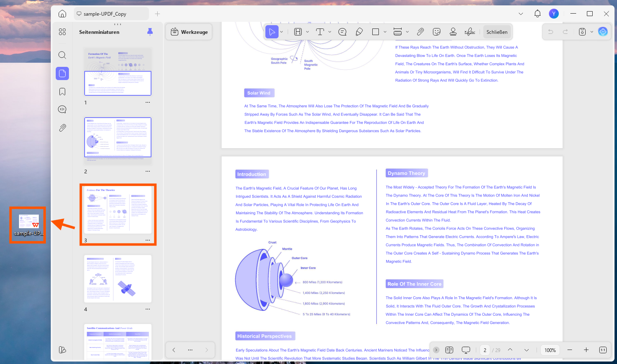The height and width of the screenshot is (364, 617).
Task: Select the highlight text tool
Action: (x=298, y=32)
